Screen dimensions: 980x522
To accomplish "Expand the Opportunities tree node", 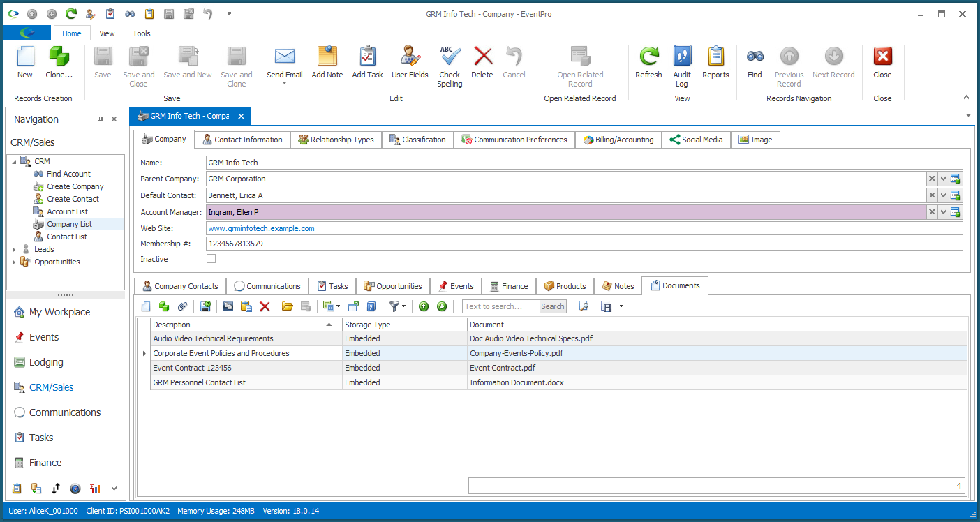I will [14, 262].
